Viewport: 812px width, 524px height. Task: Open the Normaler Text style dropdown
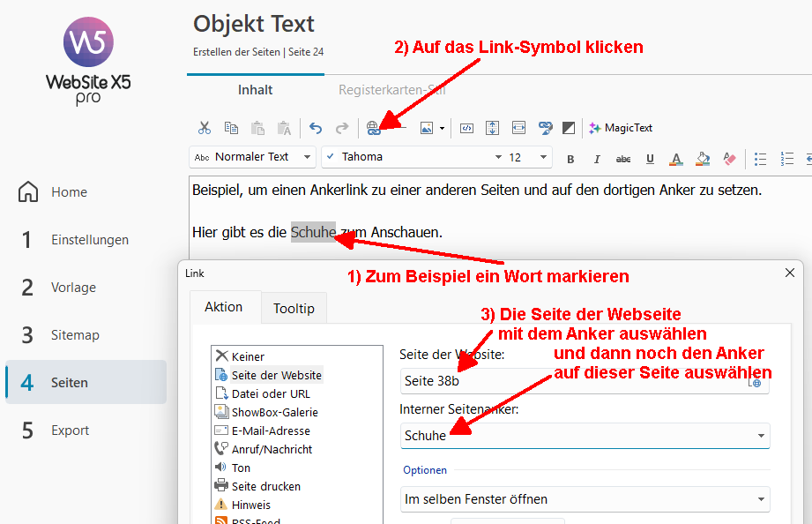[252, 157]
